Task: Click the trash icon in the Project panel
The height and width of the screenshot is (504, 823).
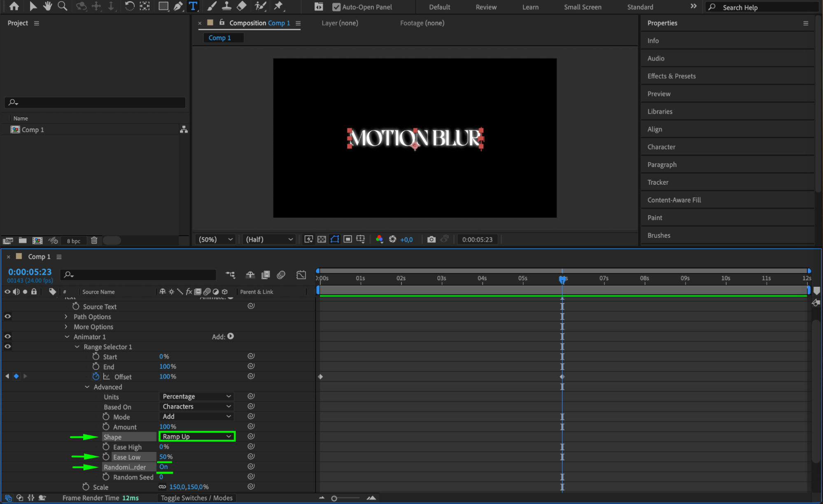Action: [x=94, y=241]
